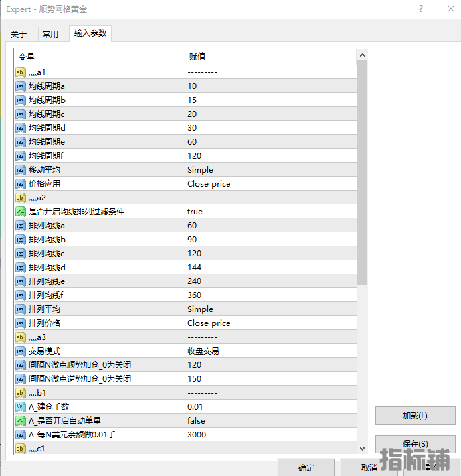This screenshot has width=461, height=476.
Task: Click the string icon beside ....a3
Action: [x=21, y=337]
